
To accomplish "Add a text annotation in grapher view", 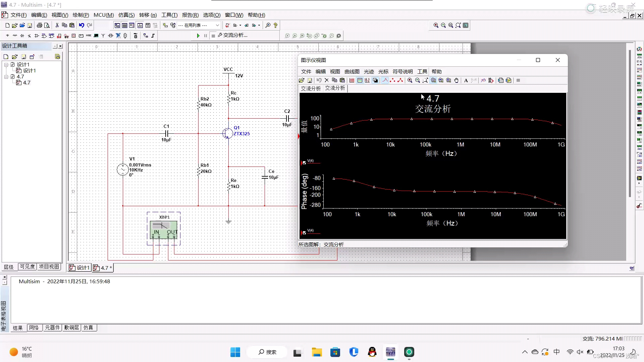I will tap(466, 80).
